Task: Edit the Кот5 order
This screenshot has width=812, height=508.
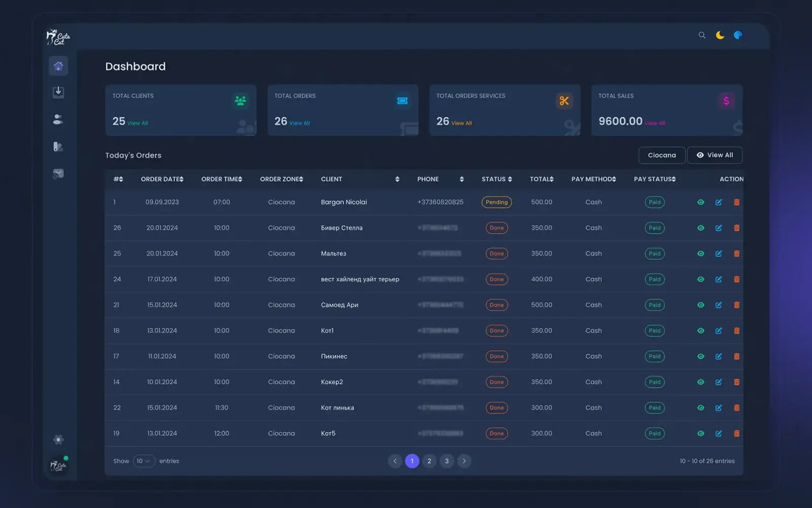Action: [x=719, y=433]
